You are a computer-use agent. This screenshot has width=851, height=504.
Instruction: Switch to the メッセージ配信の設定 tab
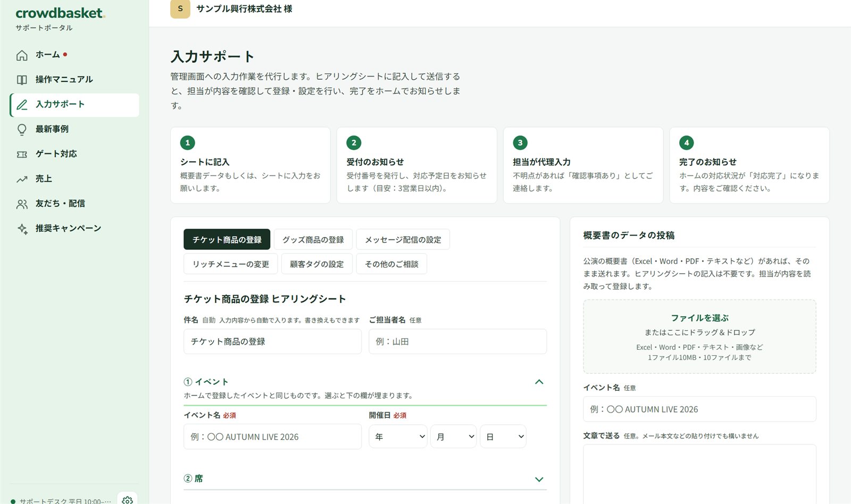tap(403, 240)
